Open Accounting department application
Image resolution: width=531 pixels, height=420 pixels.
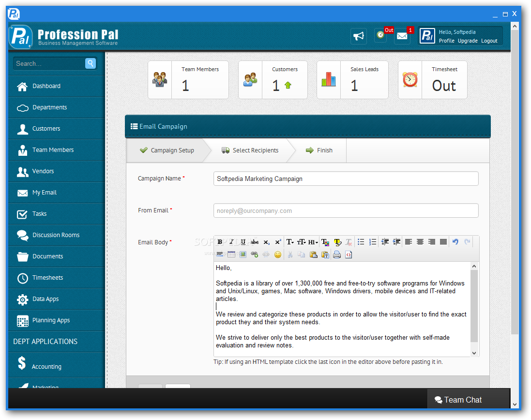coord(56,365)
